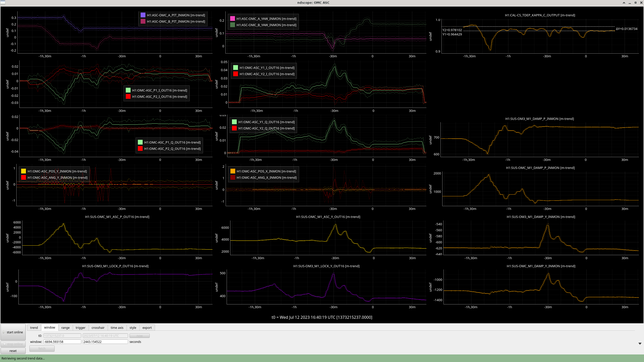
Task: Click the OMC-ASC_P1_Q_OUT16 green legend swatch
Action: [140, 142]
